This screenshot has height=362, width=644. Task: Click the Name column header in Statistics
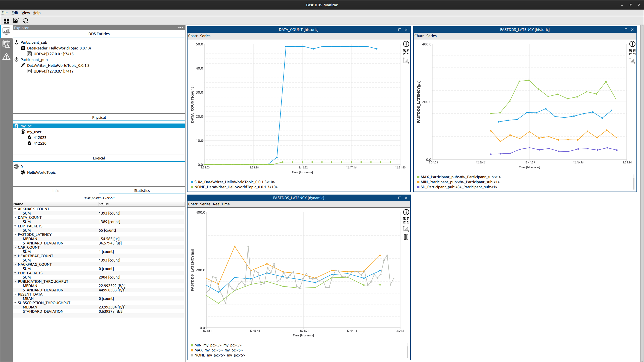pyautogui.click(x=56, y=204)
